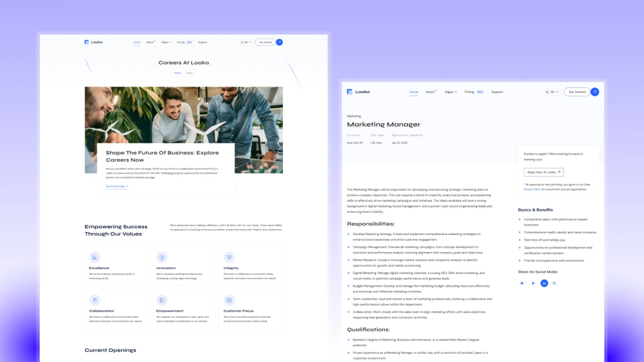Select the Innovation value icon
Image resolution: width=644 pixels, height=362 pixels.
tap(162, 258)
